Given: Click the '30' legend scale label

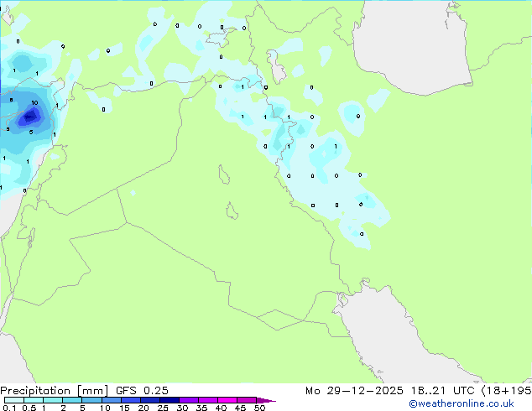Looking at the screenshot, I should point(182,408).
